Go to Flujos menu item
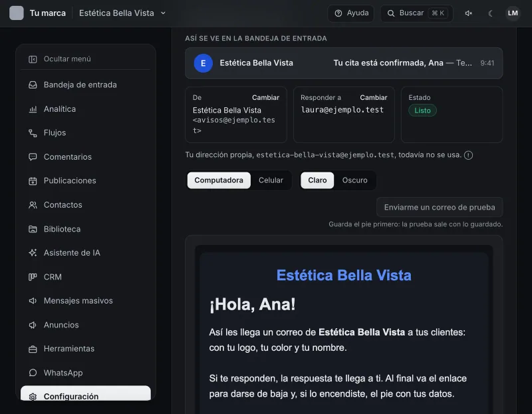 [86, 133]
